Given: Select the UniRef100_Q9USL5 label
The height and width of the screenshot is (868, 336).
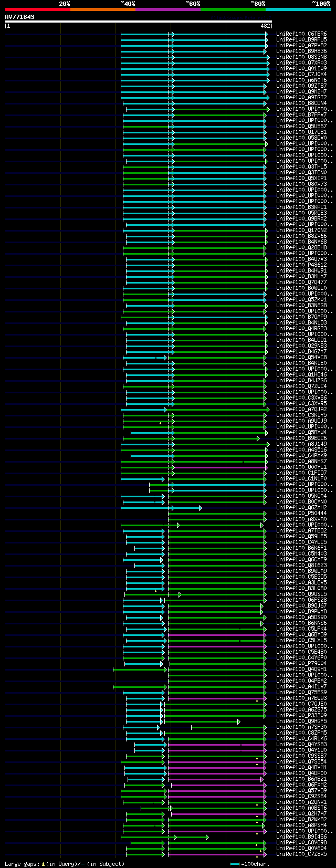Looking at the screenshot, I should click(x=301, y=594).
